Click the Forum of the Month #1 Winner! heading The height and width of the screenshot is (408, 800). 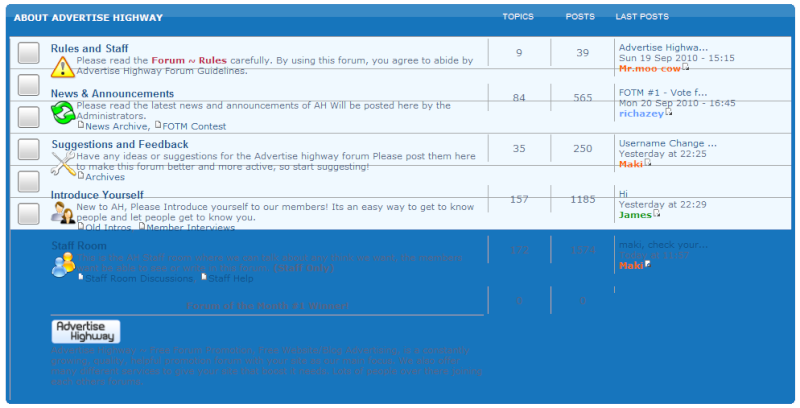[267, 306]
